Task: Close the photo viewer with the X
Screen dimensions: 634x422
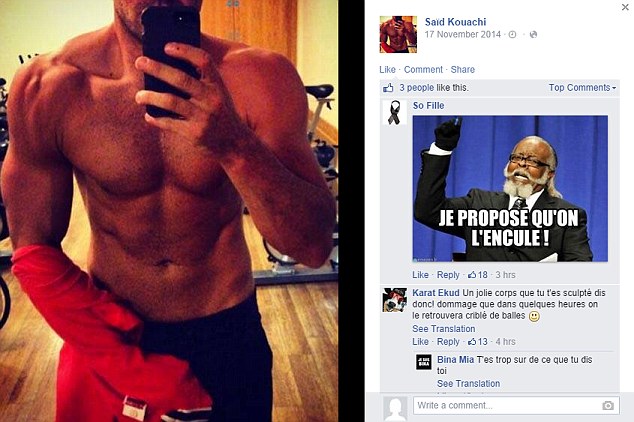Action: click(x=625, y=7)
